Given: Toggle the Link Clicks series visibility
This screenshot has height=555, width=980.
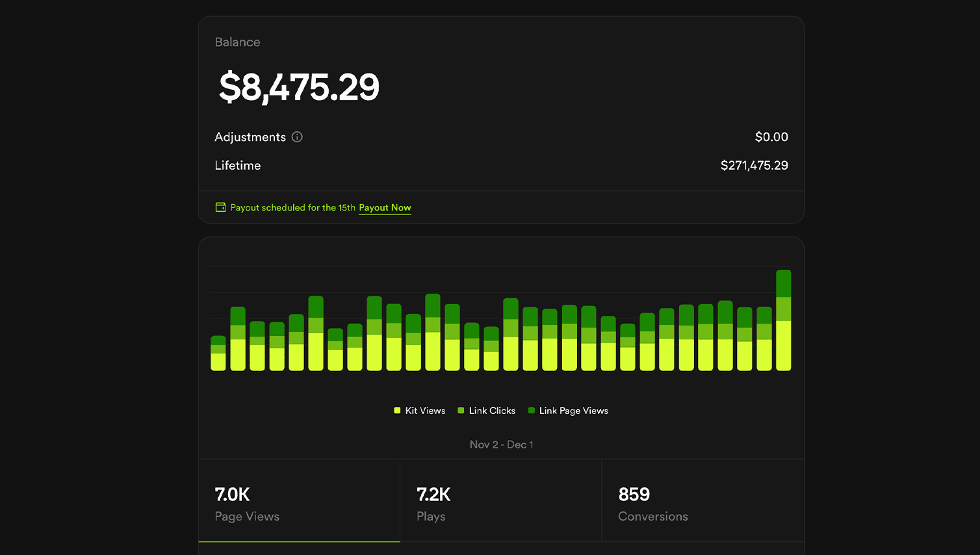Looking at the screenshot, I should pos(486,410).
